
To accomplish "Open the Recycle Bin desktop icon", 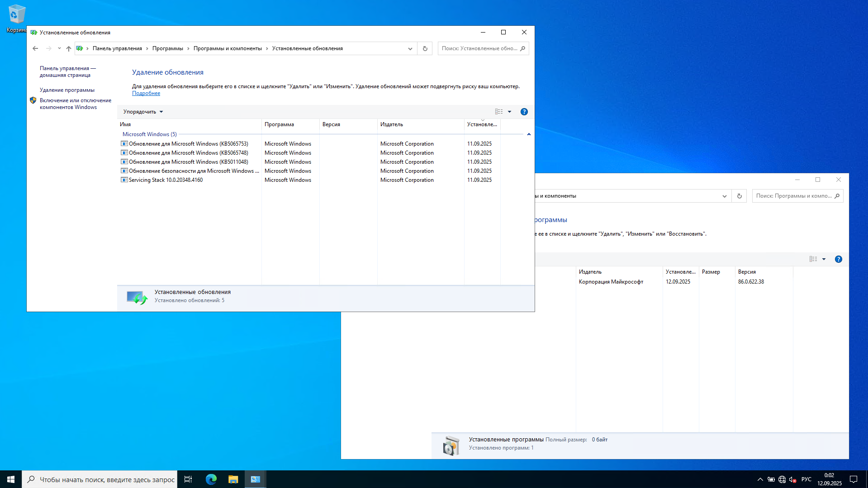I will tap(16, 18).
